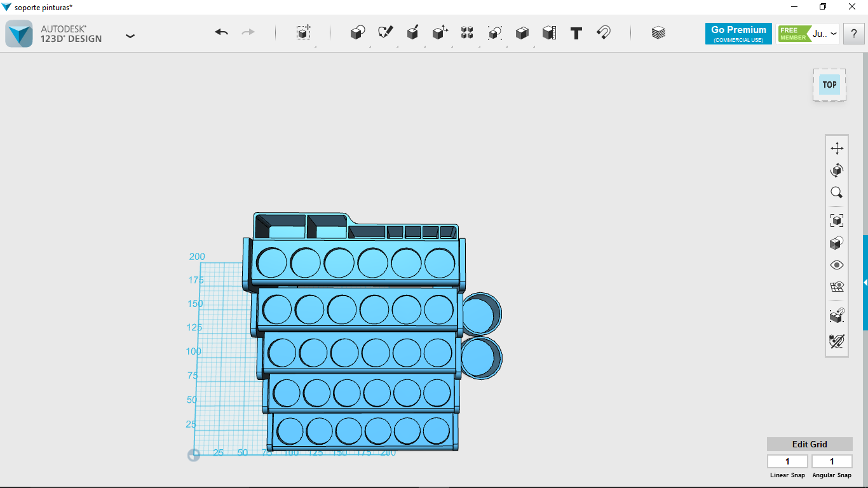Click the grid origin marker
The height and width of the screenshot is (488, 868).
click(x=194, y=455)
